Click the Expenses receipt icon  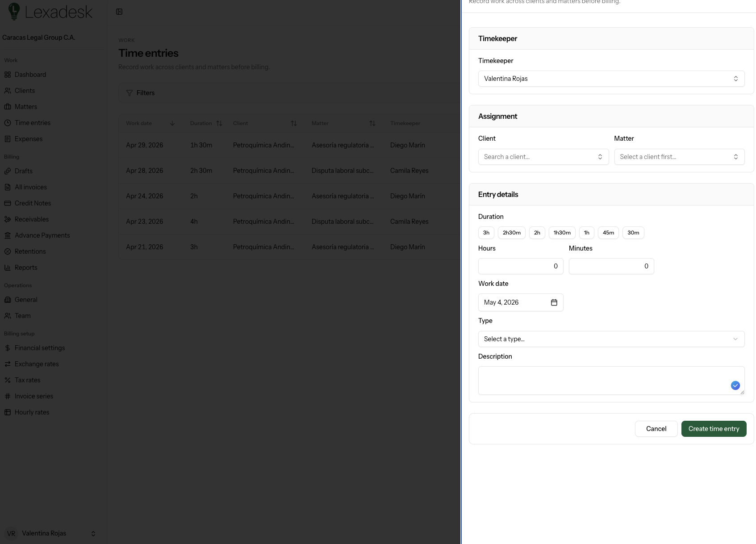[x=8, y=139]
